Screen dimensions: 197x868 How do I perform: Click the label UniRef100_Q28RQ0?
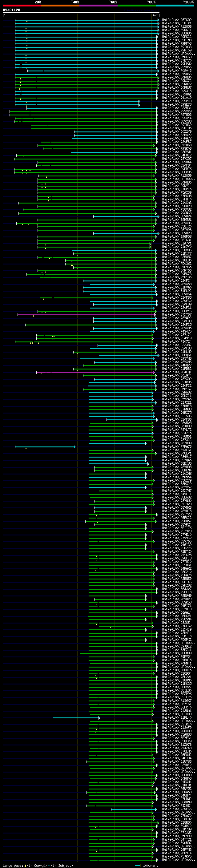pos(177,823)
